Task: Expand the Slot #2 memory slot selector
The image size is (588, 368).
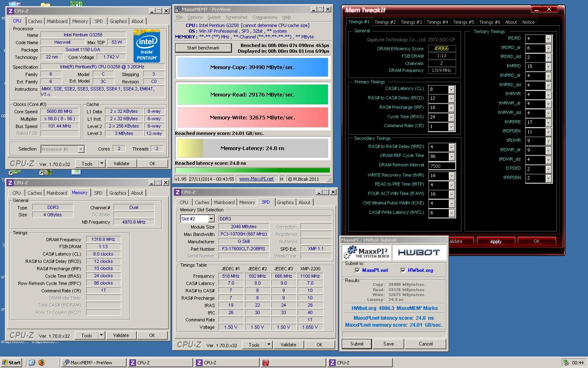Action: pos(211,219)
